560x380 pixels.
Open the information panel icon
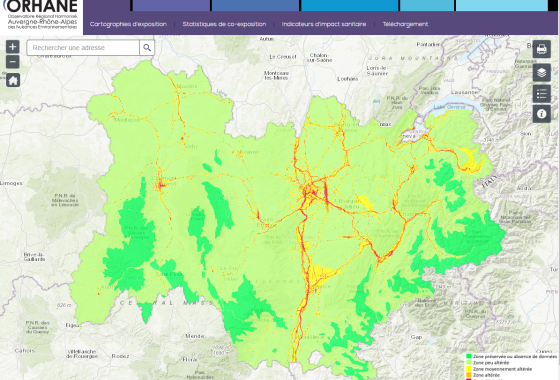[541, 114]
